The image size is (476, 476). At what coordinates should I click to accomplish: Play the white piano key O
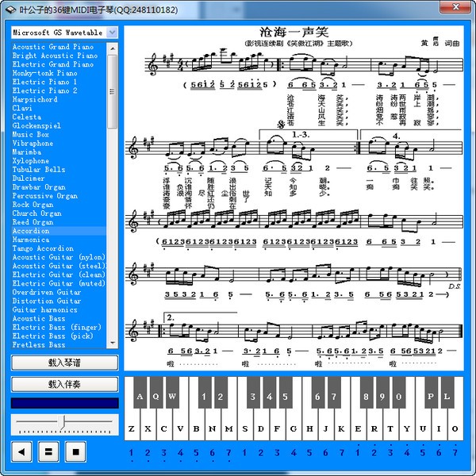pyautogui.click(x=455, y=425)
